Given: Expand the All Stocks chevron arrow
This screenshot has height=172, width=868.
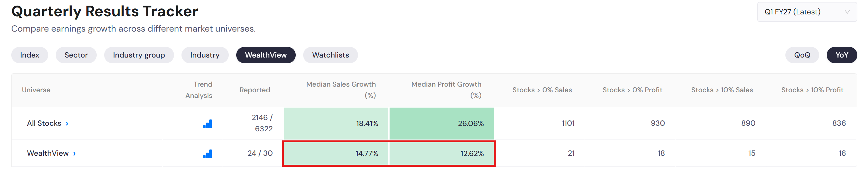Looking at the screenshot, I should (67, 124).
